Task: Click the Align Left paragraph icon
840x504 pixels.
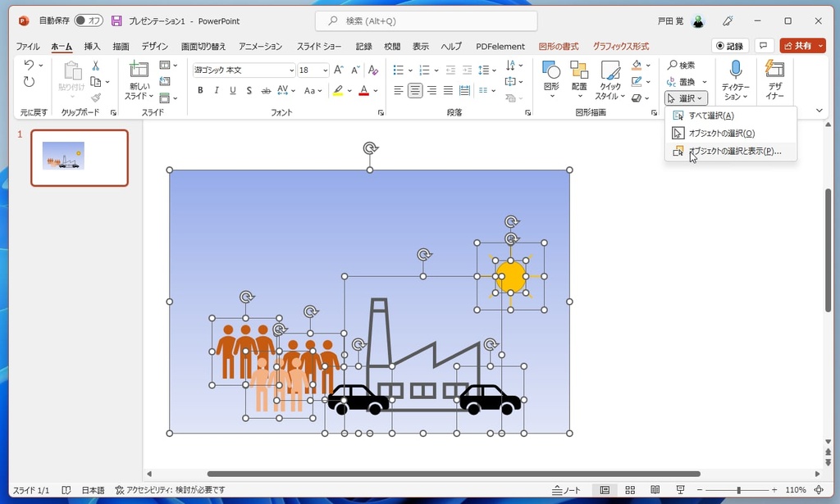Action: 398,90
